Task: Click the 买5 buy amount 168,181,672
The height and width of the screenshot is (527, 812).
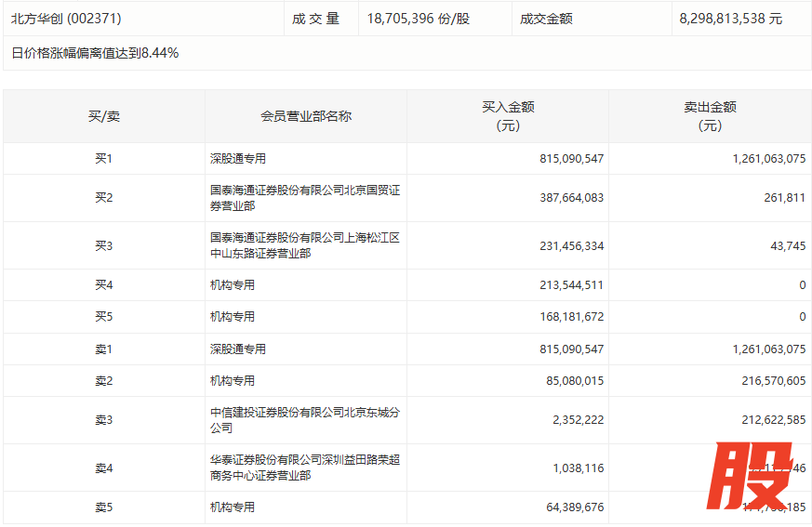Action: 571,317
